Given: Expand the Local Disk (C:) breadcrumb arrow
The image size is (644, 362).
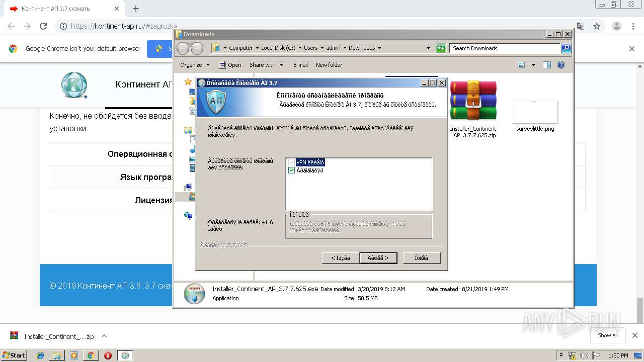Looking at the screenshot, I should pos(300,48).
